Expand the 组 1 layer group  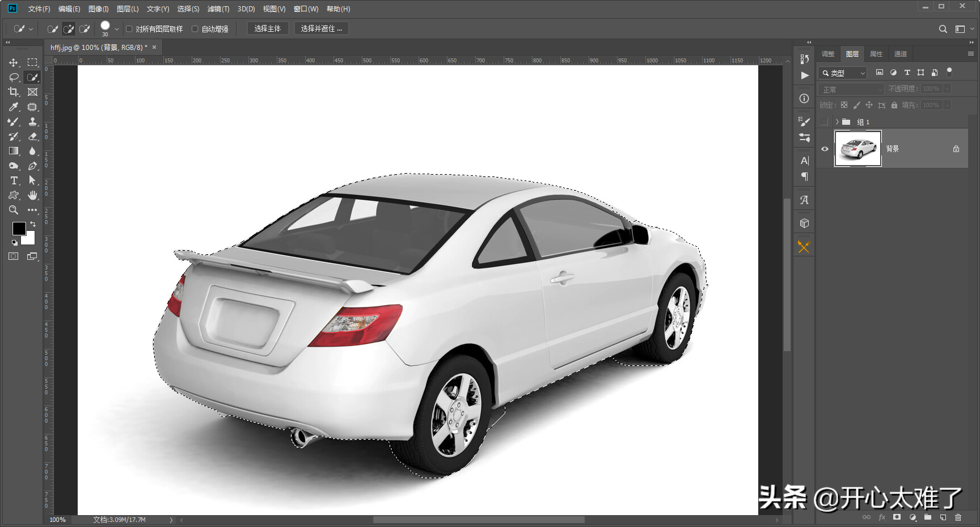point(837,122)
